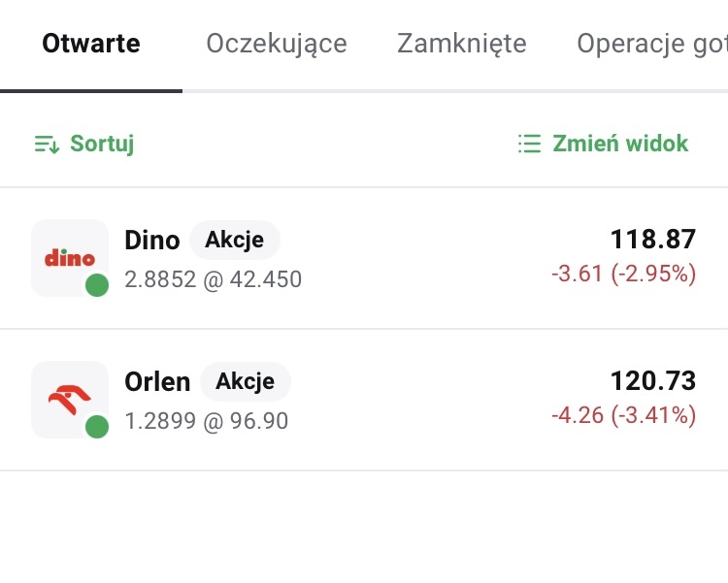
Task: Click Dino position value 118.87
Action: [x=653, y=240]
